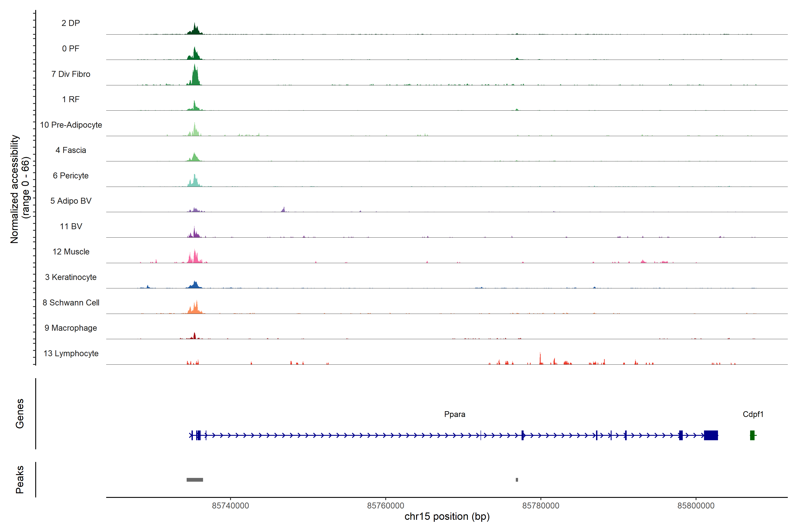Click the 5 Adipo BV track label
Viewport: 798px width, 532px height.
tap(71, 201)
